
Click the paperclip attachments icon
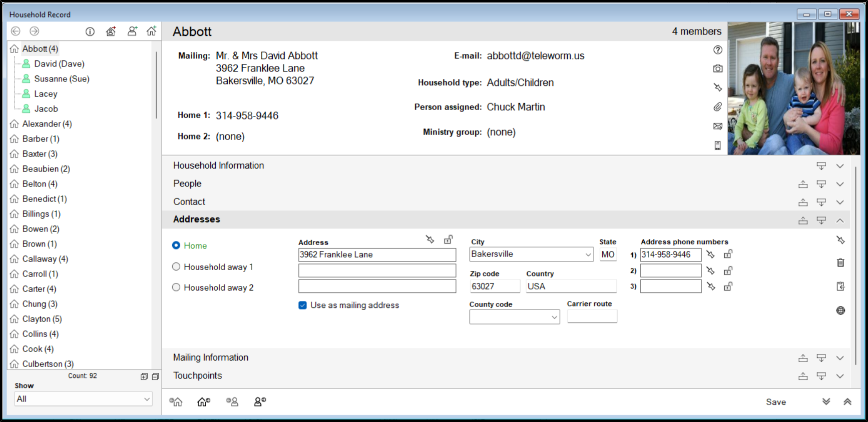tap(717, 107)
